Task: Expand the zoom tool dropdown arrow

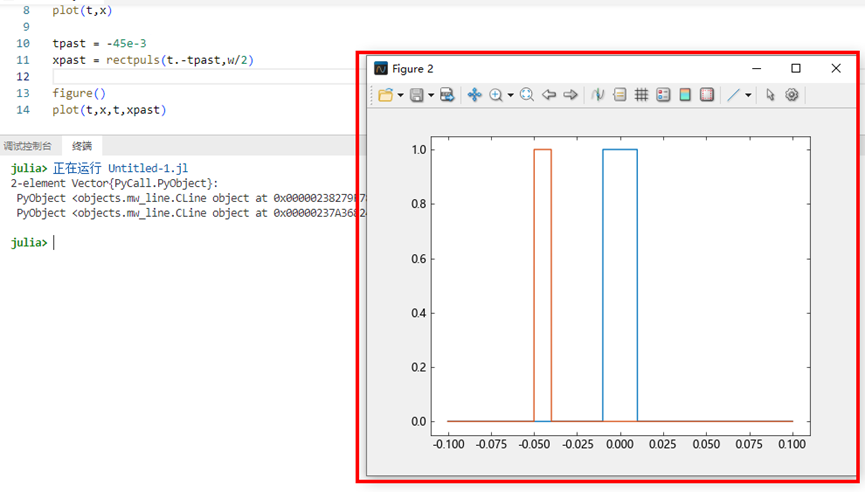Action: tap(510, 95)
